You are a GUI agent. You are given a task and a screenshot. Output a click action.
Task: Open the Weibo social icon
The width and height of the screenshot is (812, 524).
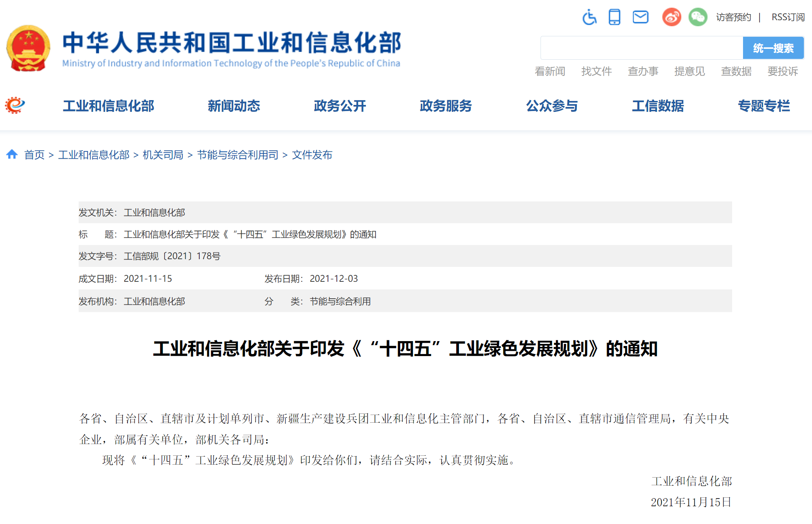click(672, 17)
